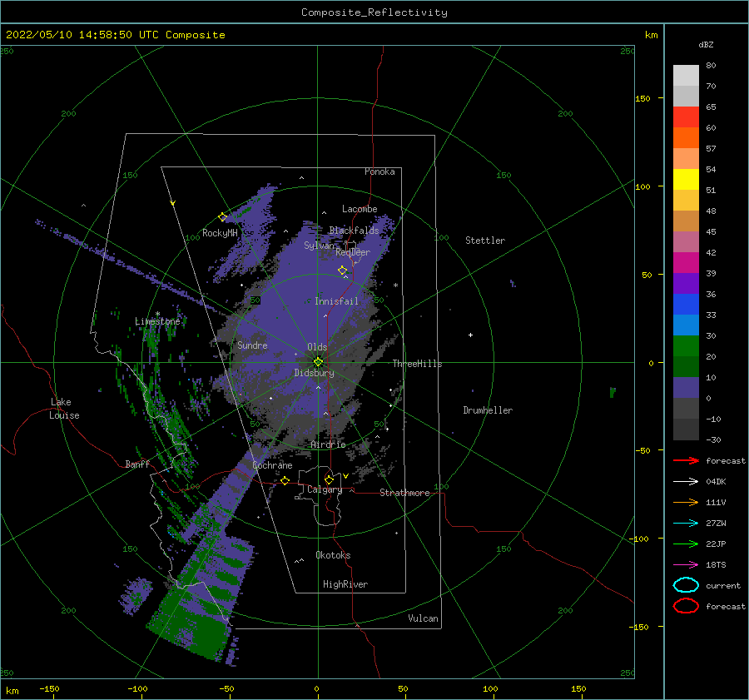Click the Didsbury town label
749x700 pixels.
point(314,373)
